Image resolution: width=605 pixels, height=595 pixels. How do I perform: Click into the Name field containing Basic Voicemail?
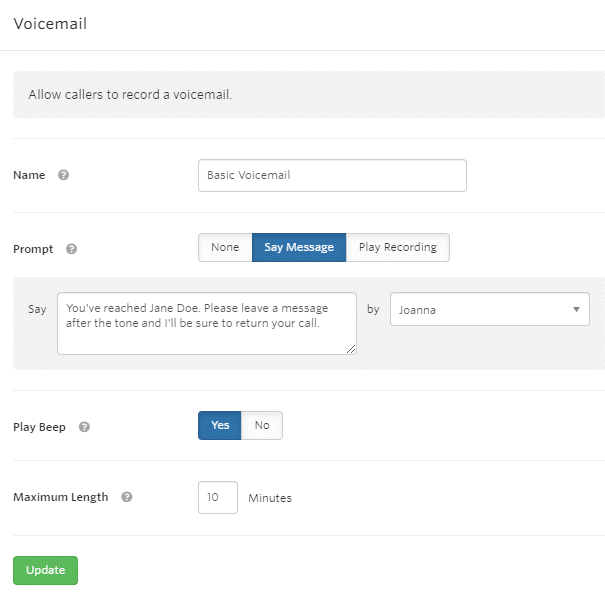[x=332, y=175]
